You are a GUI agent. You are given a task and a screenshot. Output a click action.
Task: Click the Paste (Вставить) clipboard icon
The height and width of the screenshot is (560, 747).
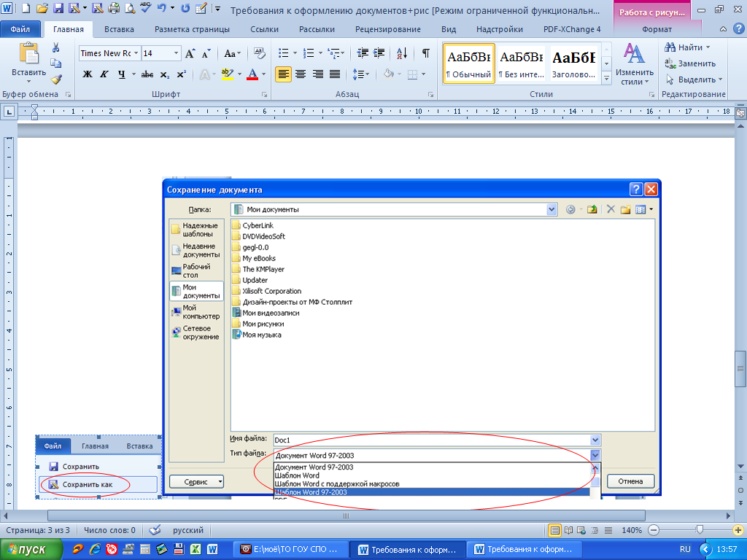pyautogui.click(x=28, y=52)
